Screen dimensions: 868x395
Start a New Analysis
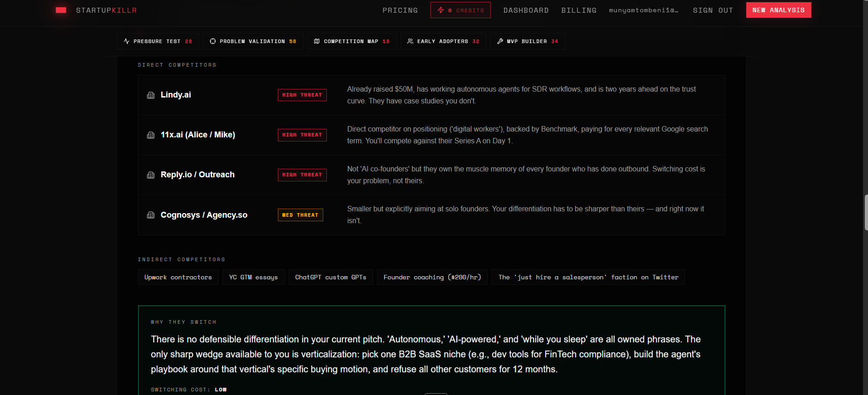pyautogui.click(x=779, y=10)
